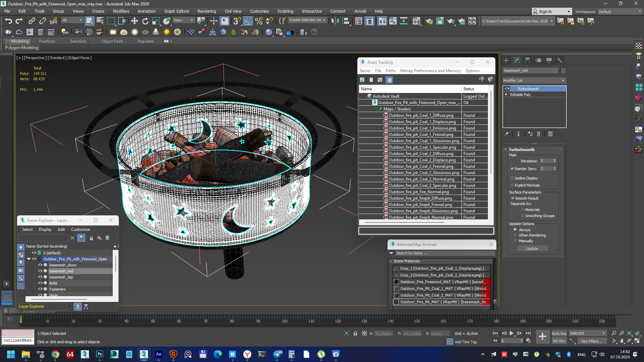Click the Redo arrow icon
Viewport: 644px width, 362px height.
click(19, 21)
